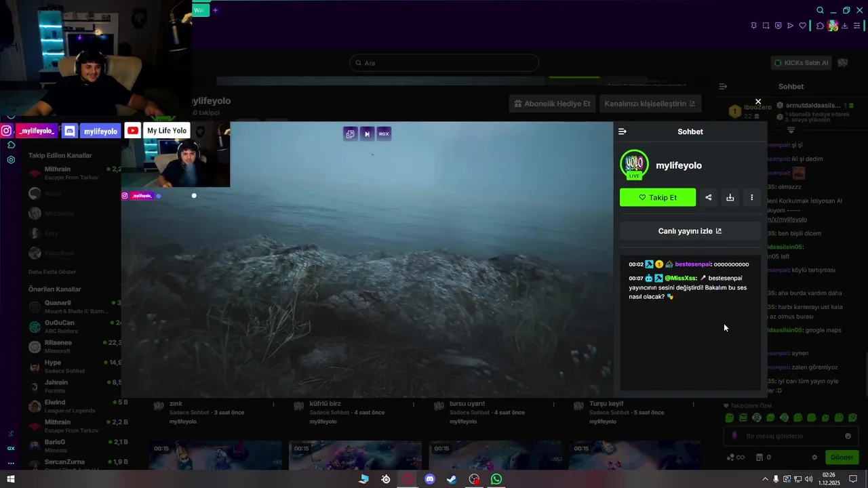The image size is (868, 488).
Task: Click the browser downloads icon
Action: [x=845, y=26]
